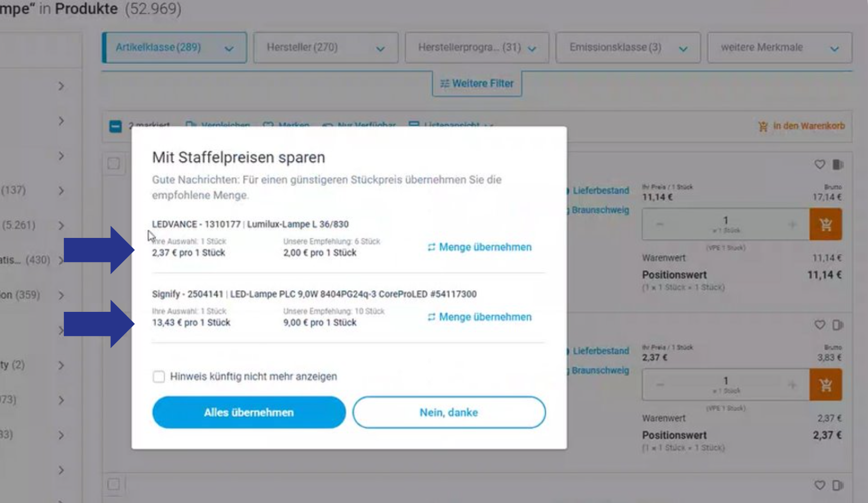This screenshot has width=868, height=503.
Task: Open the weitere Merkmale dropdown
Action: [779, 47]
